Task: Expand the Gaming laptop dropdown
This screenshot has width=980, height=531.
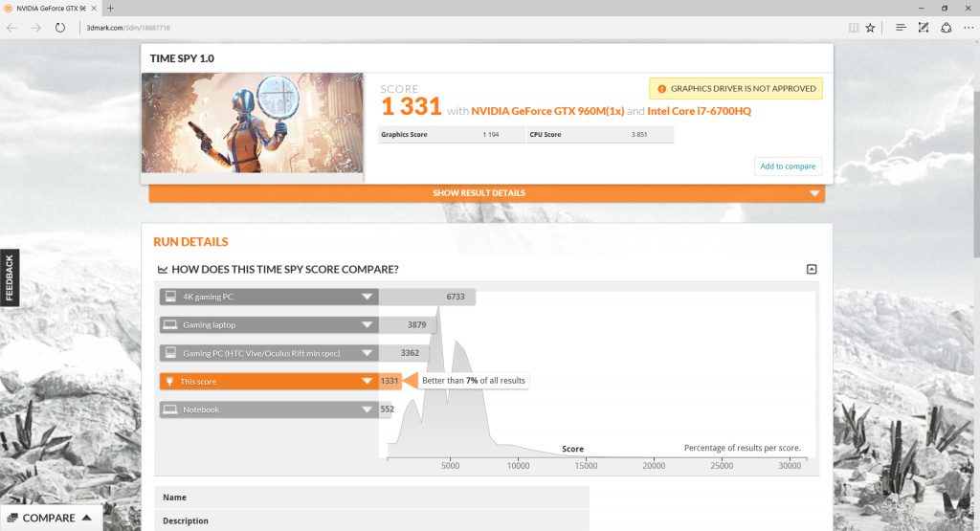Action: click(x=367, y=325)
